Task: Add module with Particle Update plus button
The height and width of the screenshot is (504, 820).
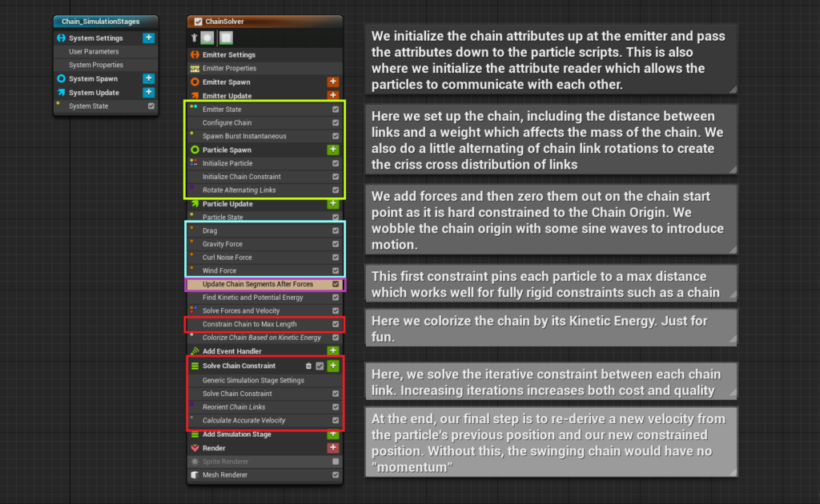Action: point(332,204)
